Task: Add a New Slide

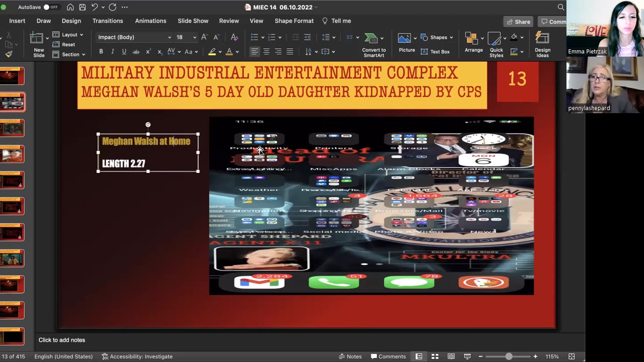Action: [39, 45]
